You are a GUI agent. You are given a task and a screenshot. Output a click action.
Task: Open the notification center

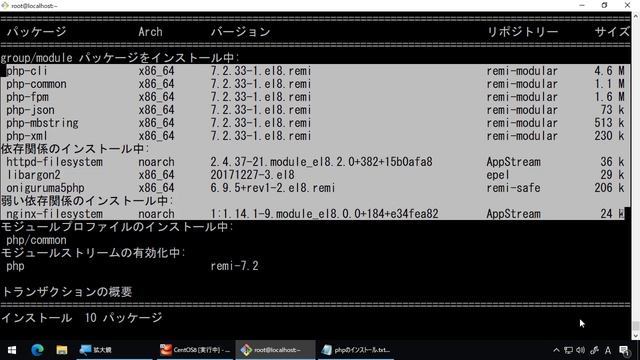pyautogui.click(x=624, y=350)
